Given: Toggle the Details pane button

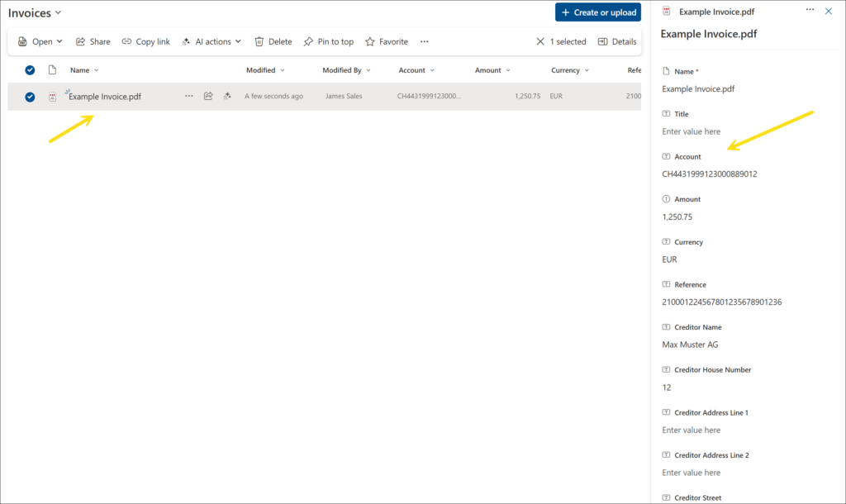Looking at the screenshot, I should 616,41.
